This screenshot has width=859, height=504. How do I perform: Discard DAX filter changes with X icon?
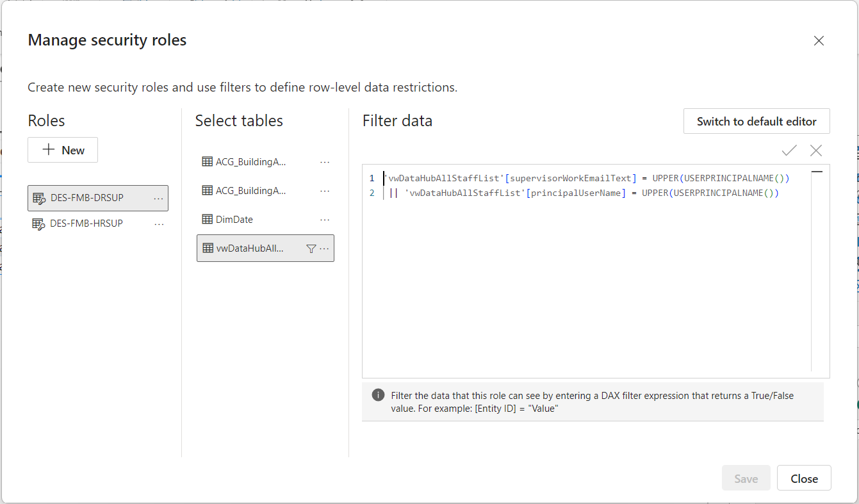815,150
